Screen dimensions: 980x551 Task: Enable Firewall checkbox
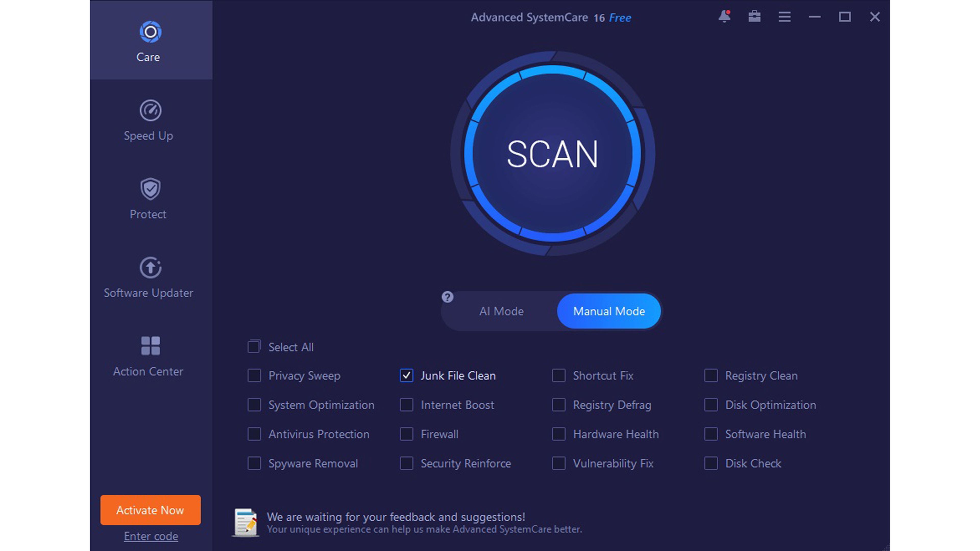coord(406,434)
